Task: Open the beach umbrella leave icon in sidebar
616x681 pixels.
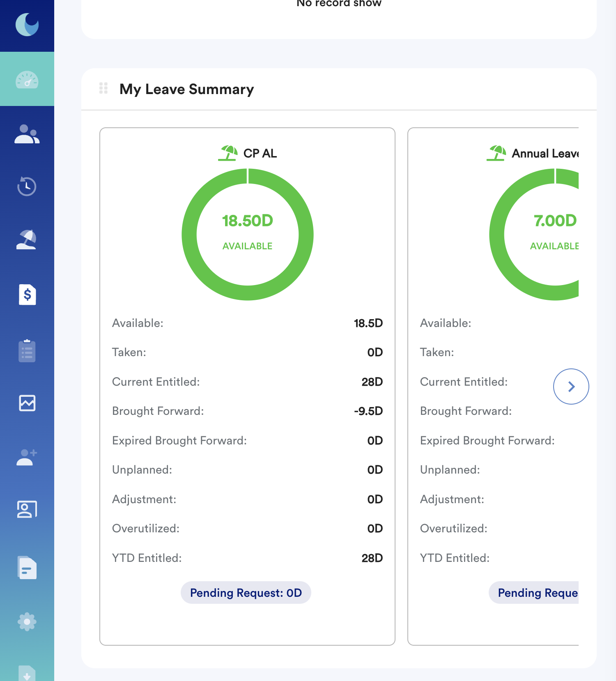Action: [27, 240]
